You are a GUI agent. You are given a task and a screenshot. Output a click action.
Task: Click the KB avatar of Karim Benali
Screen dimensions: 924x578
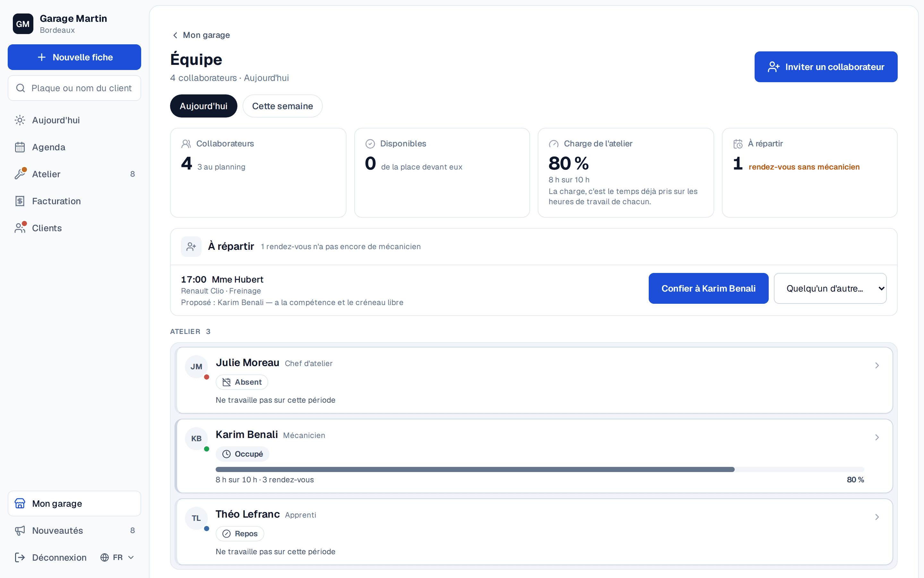(x=196, y=438)
